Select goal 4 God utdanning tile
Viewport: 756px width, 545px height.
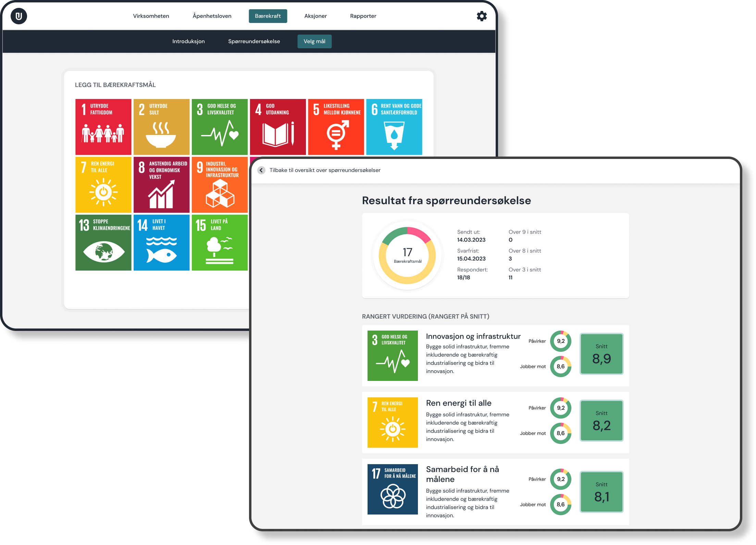click(278, 127)
